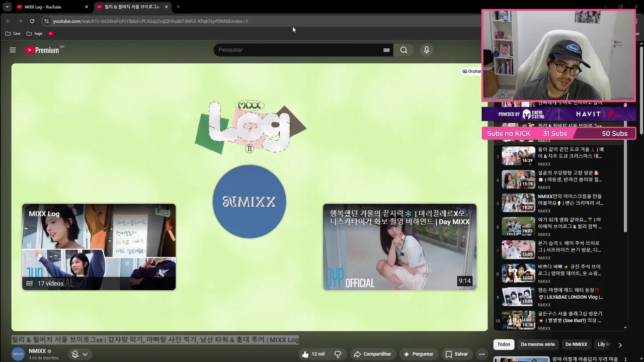The image size is (644, 362).
Task: Open the NMIXX channel name link
Action: point(37,351)
